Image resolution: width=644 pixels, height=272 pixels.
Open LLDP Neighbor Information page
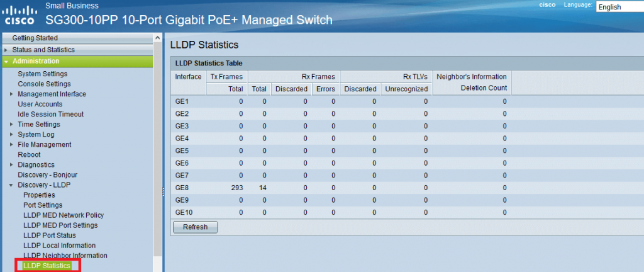click(65, 255)
